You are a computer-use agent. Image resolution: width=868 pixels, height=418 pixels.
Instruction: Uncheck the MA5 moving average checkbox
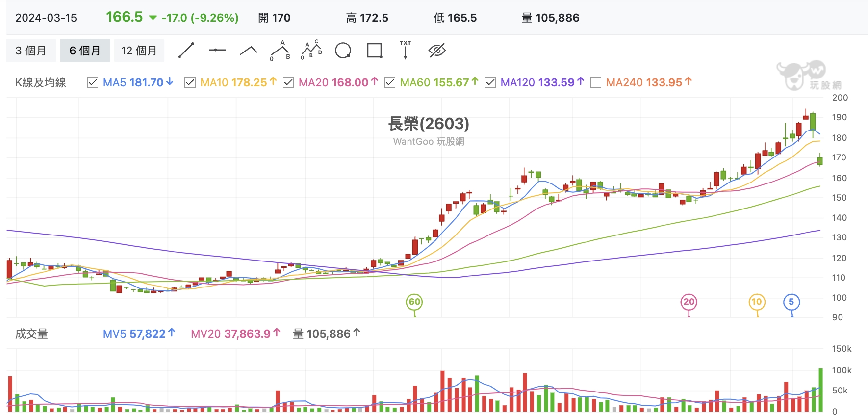pyautogui.click(x=93, y=82)
